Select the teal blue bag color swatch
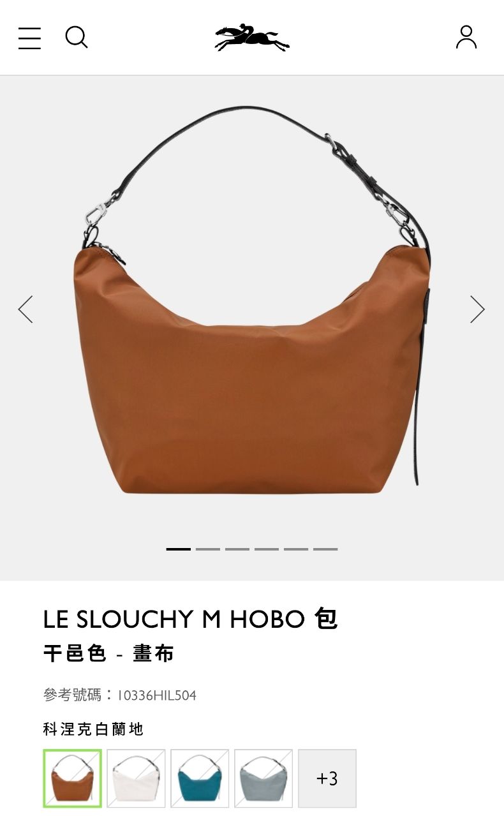 pyautogui.click(x=200, y=778)
